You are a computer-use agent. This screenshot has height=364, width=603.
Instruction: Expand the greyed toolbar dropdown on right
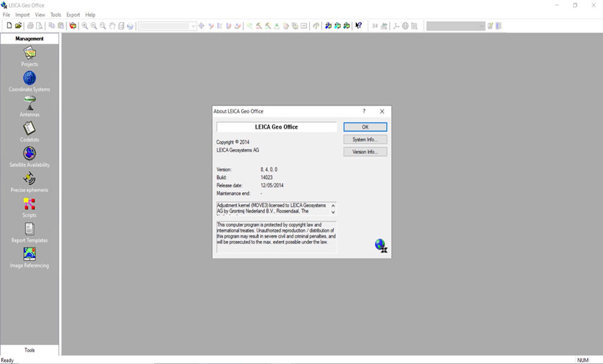tap(481, 26)
